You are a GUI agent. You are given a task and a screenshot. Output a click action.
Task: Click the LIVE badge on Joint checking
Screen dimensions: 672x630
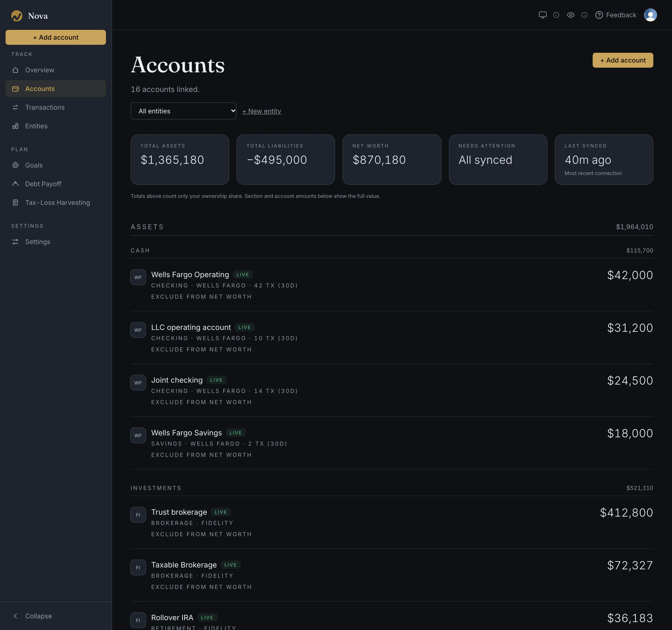[216, 380]
